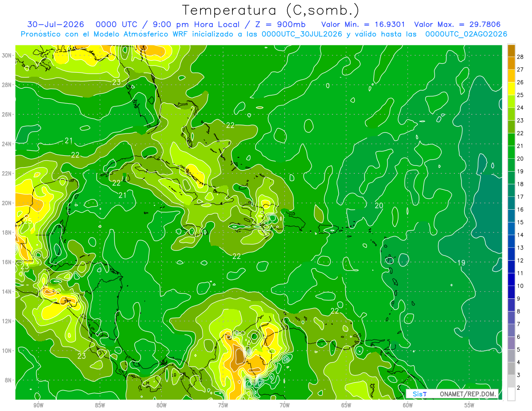532x411 pixels.
Task: Click the "90W" longitude axis label
Action: coord(38,405)
